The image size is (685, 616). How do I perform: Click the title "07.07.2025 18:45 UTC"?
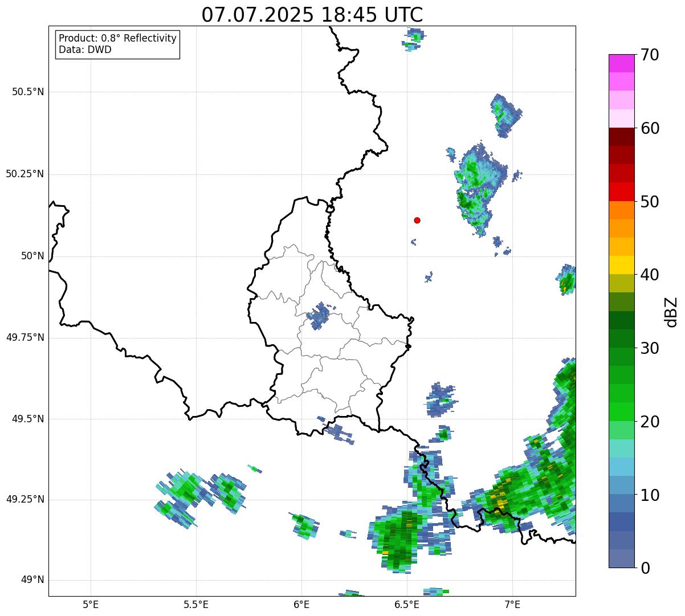312,15
